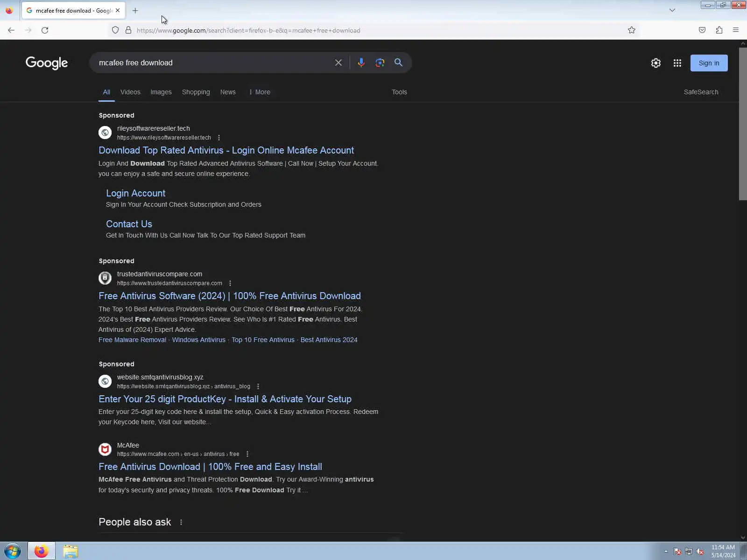Switch to Videos results

130,92
